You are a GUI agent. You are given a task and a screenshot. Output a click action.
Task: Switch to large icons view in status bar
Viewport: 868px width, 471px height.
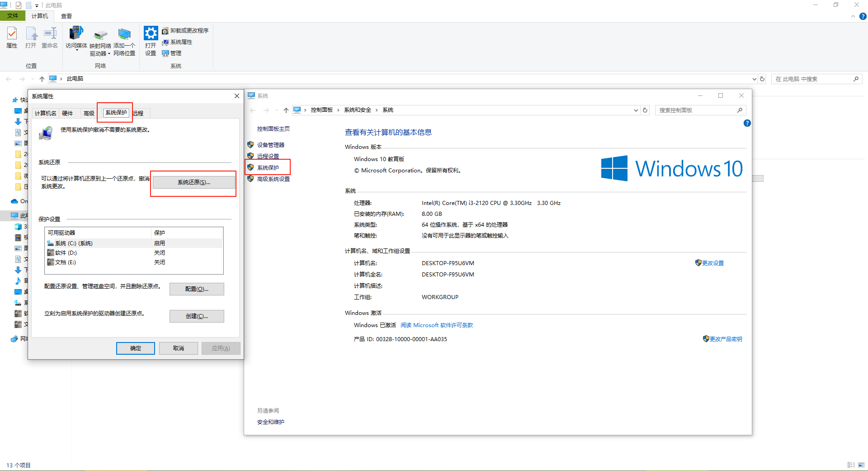point(861,465)
